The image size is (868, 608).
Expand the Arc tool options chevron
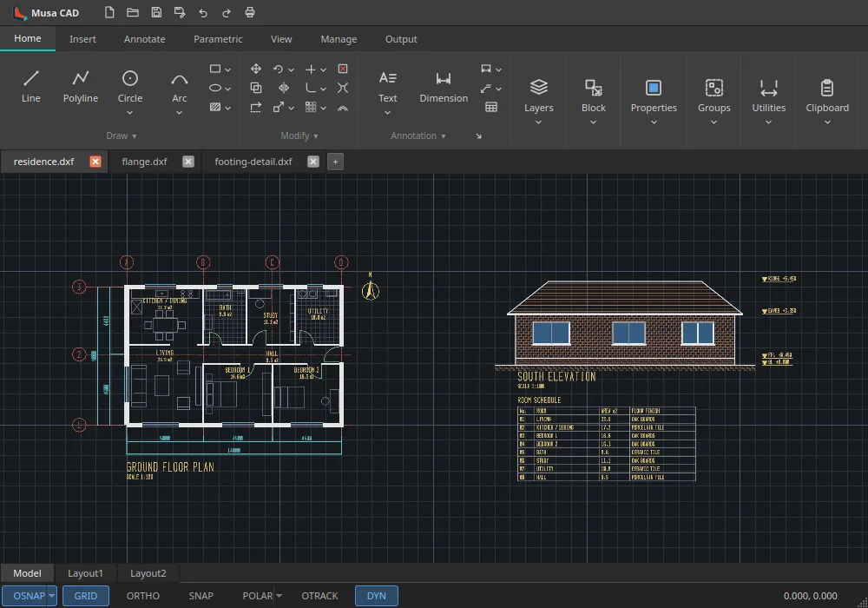(x=180, y=113)
